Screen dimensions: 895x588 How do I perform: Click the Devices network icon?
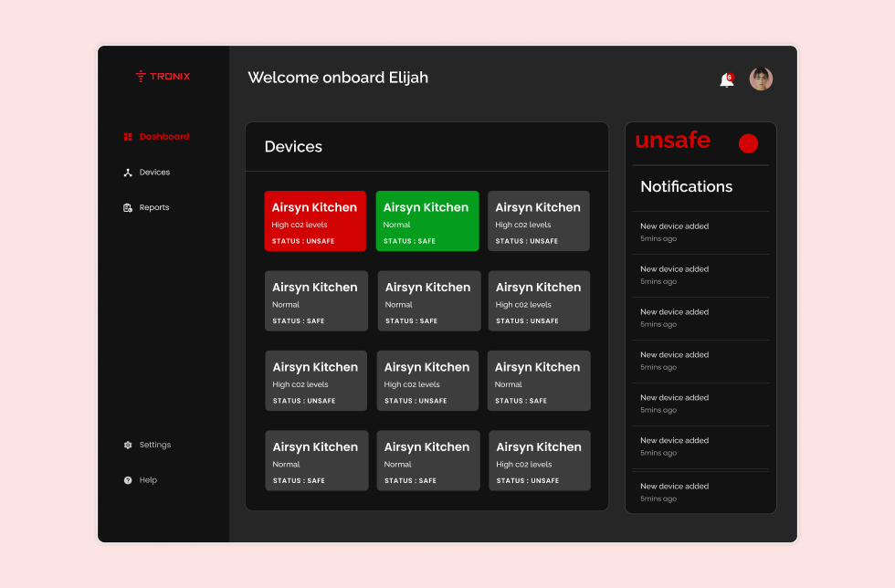(x=128, y=173)
